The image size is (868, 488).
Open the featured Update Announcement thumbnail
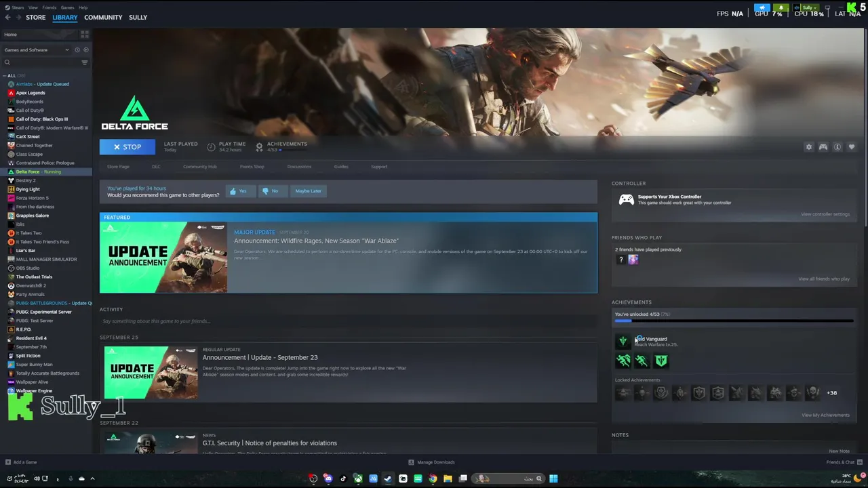coord(163,258)
